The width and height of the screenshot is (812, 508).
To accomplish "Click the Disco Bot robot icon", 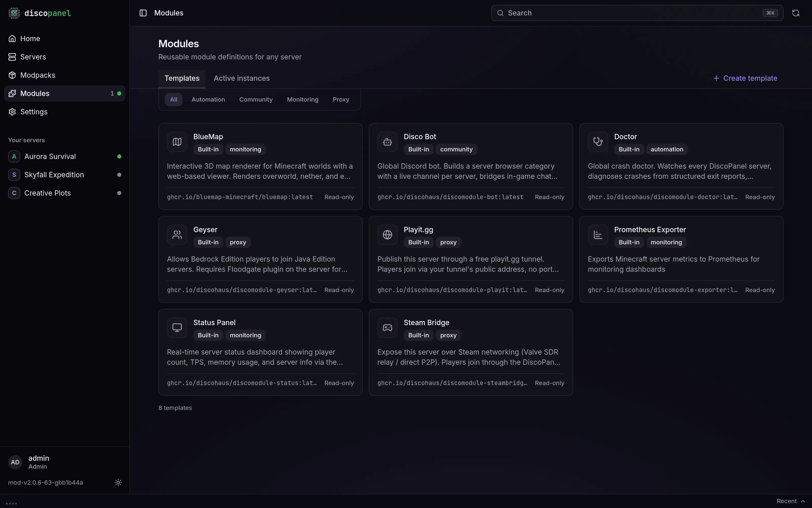I will coord(387,142).
